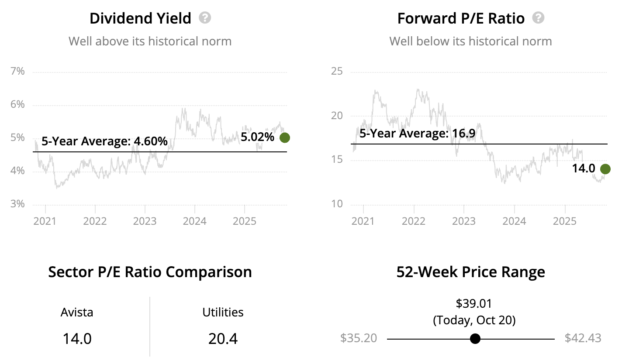Click the Dividend Yield help question-mark icon
This screenshot has width=622, height=364.
coord(205,18)
